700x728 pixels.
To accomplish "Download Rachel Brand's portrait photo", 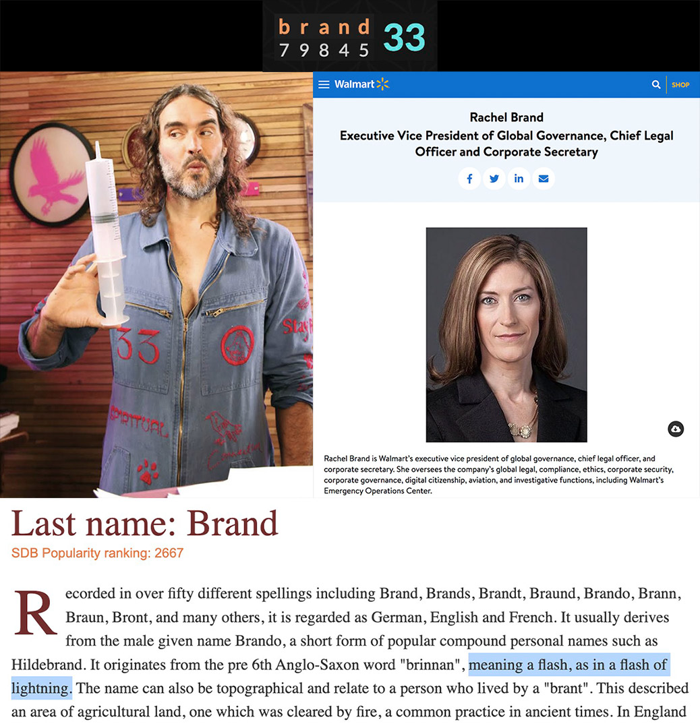I will coord(675,429).
